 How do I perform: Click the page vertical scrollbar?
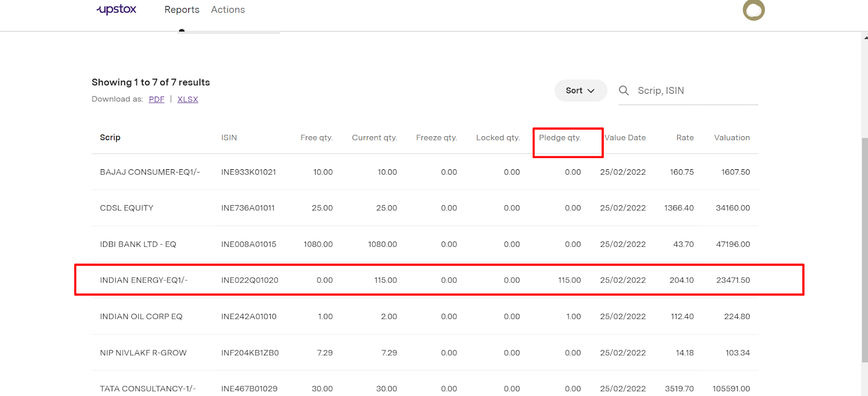(x=864, y=250)
